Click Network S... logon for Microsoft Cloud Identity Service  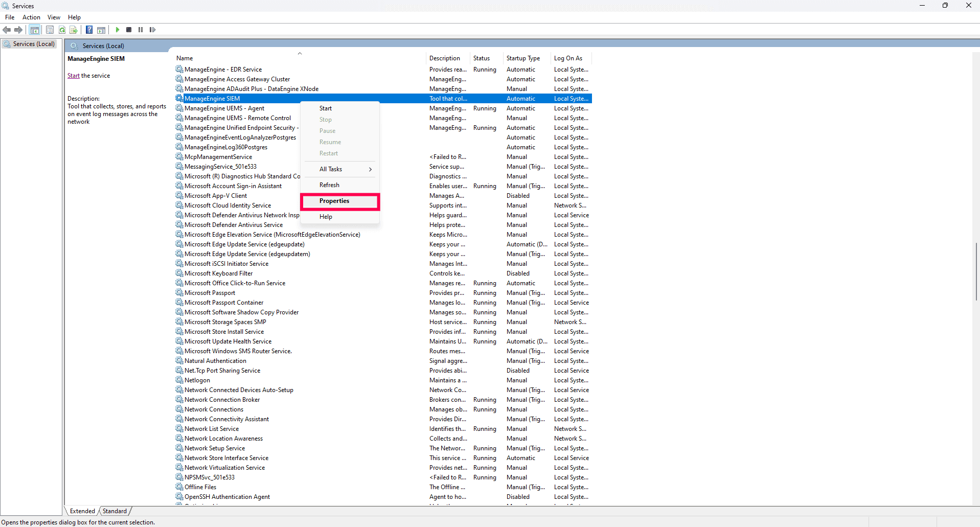coord(570,205)
